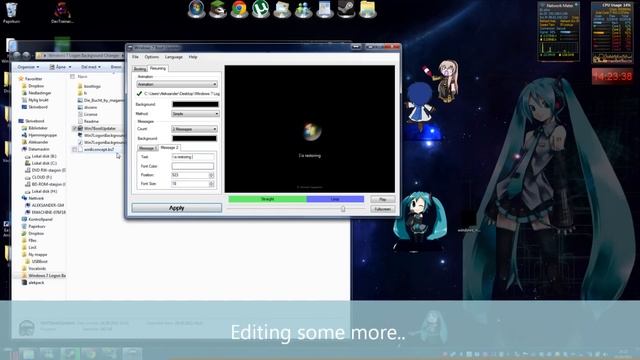Click the Play button under the preview

[382, 199]
